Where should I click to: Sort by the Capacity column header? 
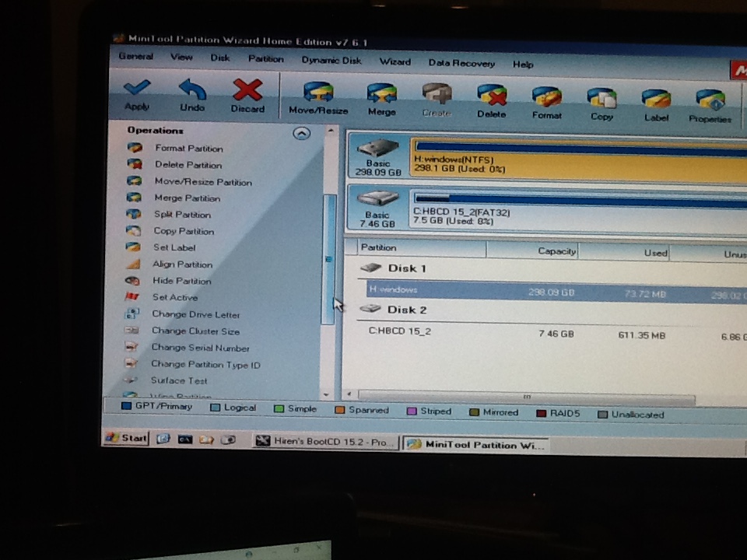532,250
